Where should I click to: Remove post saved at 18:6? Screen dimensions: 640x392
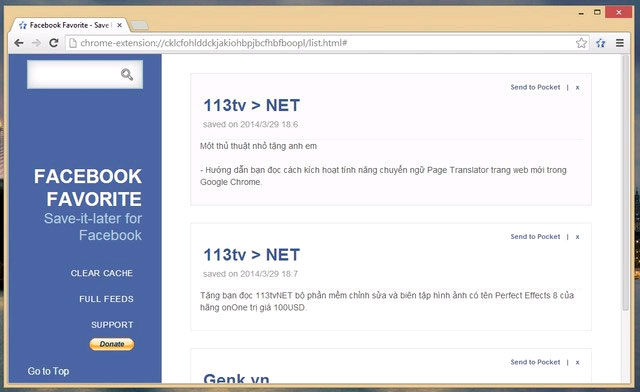(578, 87)
